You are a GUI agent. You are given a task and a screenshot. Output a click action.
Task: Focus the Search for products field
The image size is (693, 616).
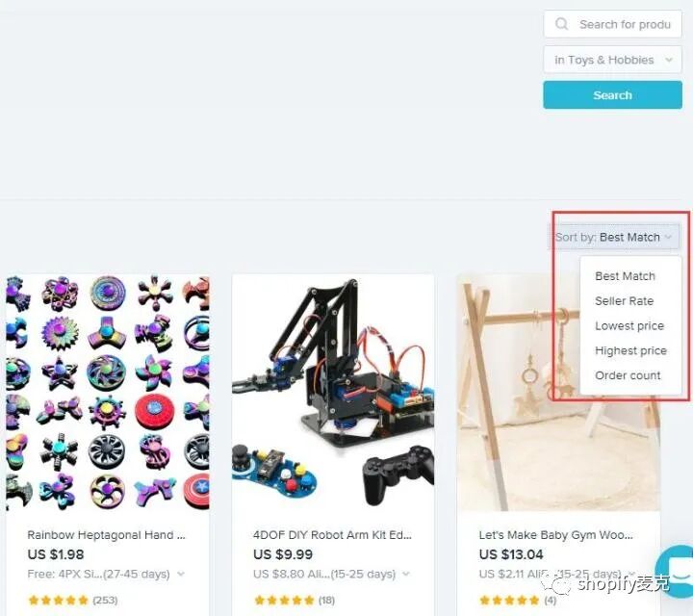click(x=612, y=24)
